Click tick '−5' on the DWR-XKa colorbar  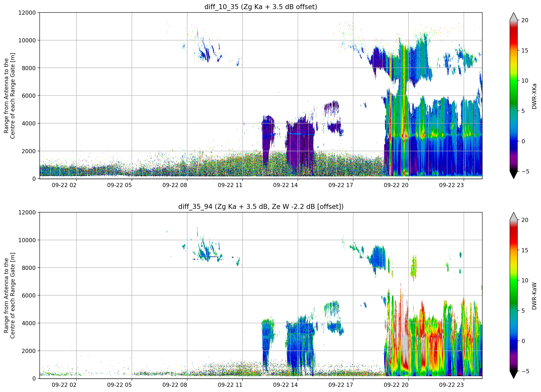click(x=525, y=171)
